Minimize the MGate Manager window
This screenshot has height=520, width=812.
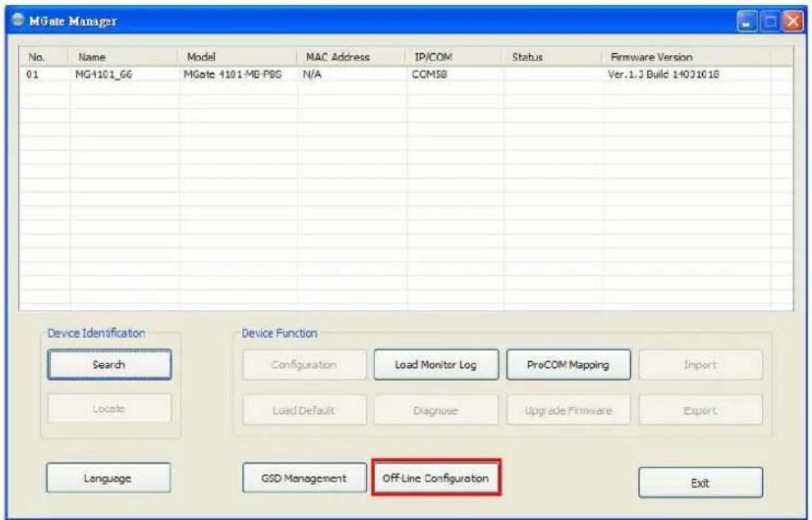point(746,22)
